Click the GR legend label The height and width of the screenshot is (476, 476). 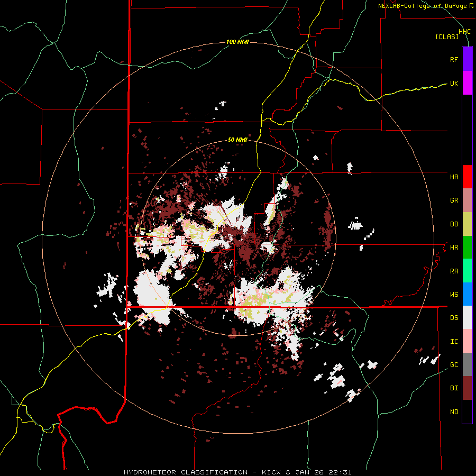[454, 200]
